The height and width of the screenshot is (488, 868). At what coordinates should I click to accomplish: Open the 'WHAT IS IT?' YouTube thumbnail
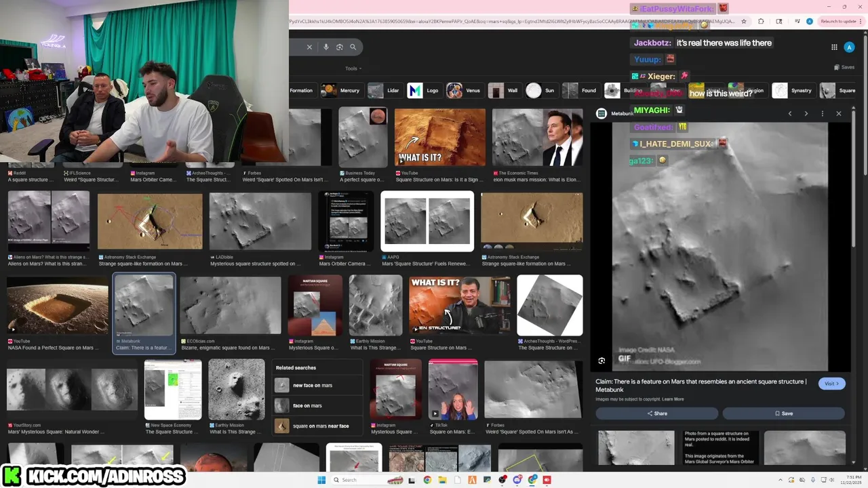click(440, 137)
